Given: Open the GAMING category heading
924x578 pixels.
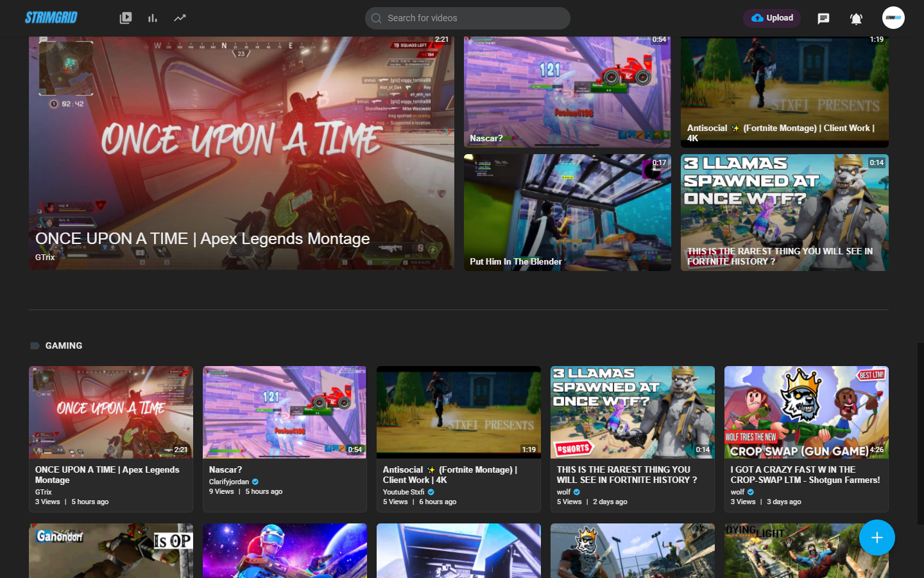Looking at the screenshot, I should [64, 346].
